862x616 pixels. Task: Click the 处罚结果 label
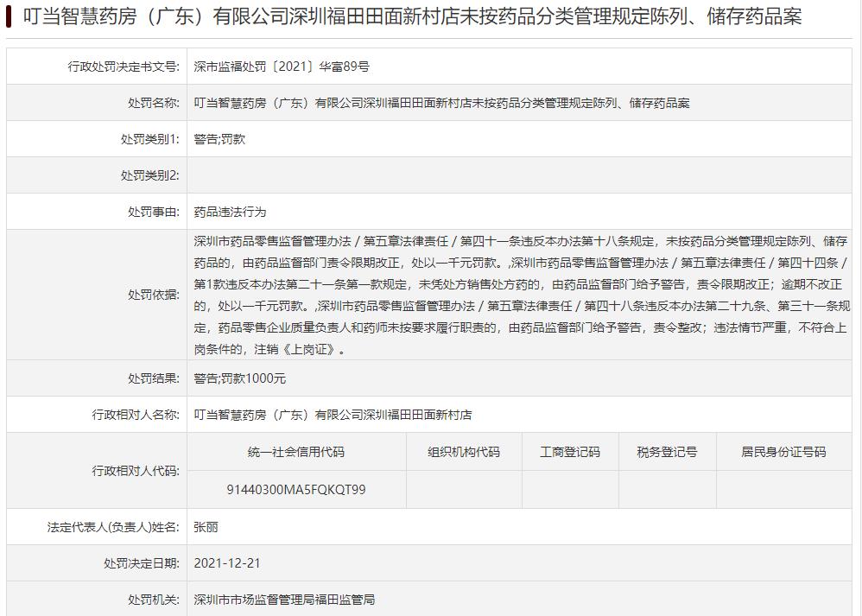pyautogui.click(x=154, y=378)
